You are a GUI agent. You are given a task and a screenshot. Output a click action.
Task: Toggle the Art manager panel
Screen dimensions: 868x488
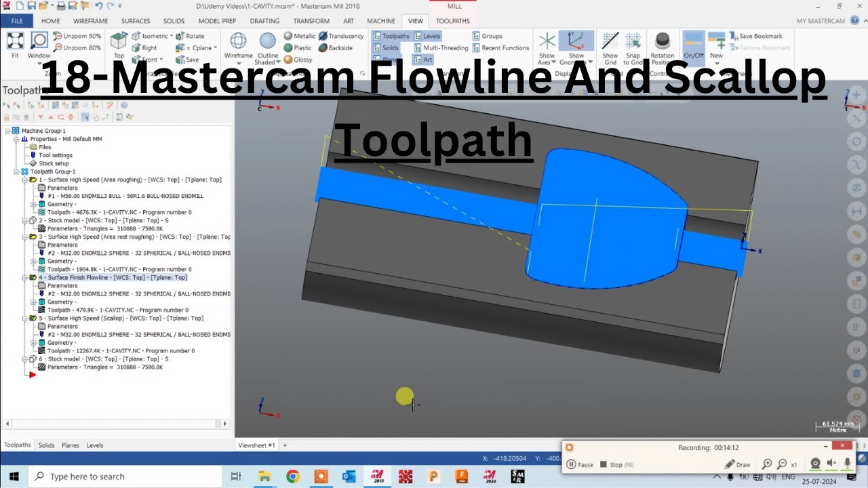(x=423, y=60)
